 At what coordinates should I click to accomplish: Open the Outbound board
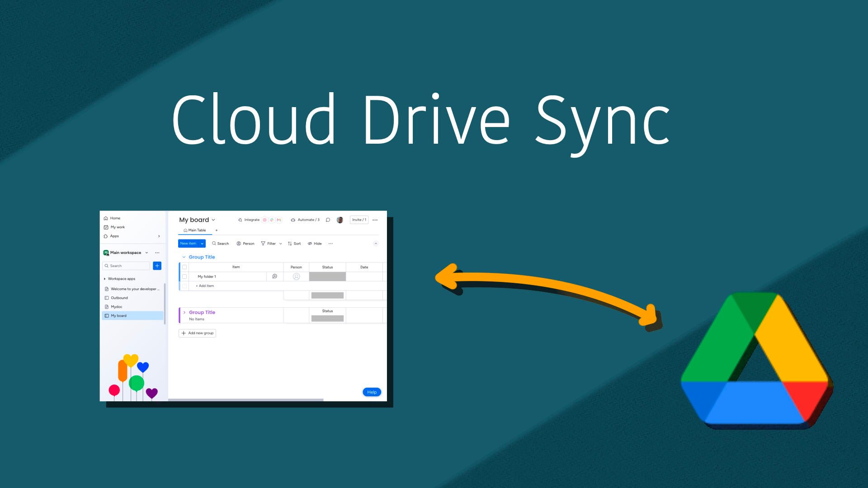(x=116, y=298)
